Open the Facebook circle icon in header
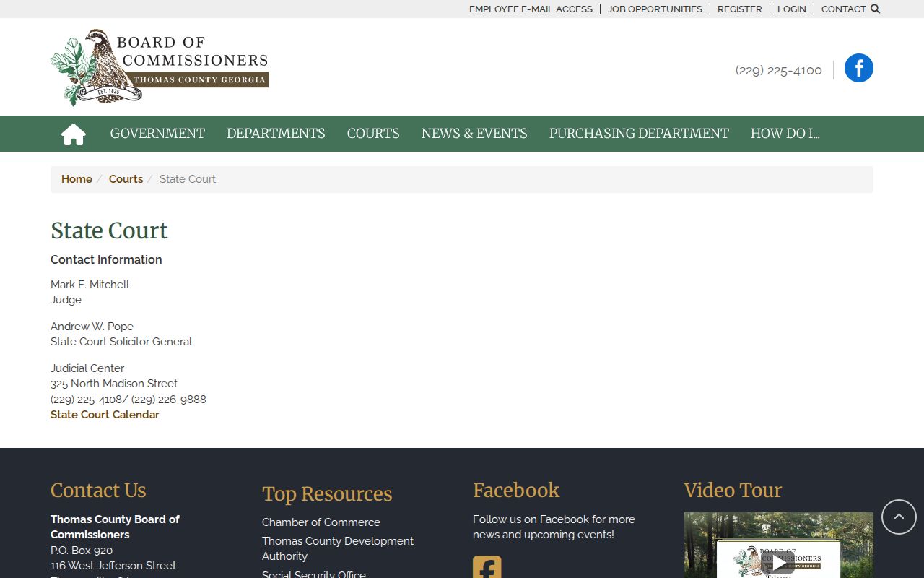 (859, 68)
